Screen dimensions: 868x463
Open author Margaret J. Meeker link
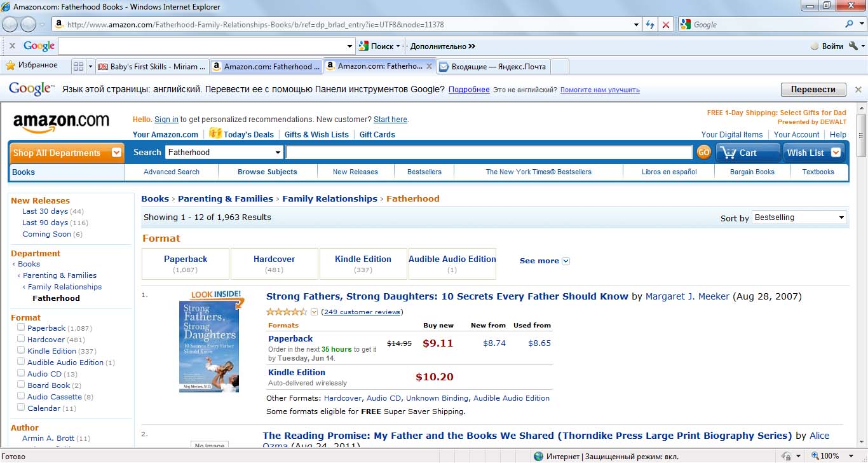point(688,296)
